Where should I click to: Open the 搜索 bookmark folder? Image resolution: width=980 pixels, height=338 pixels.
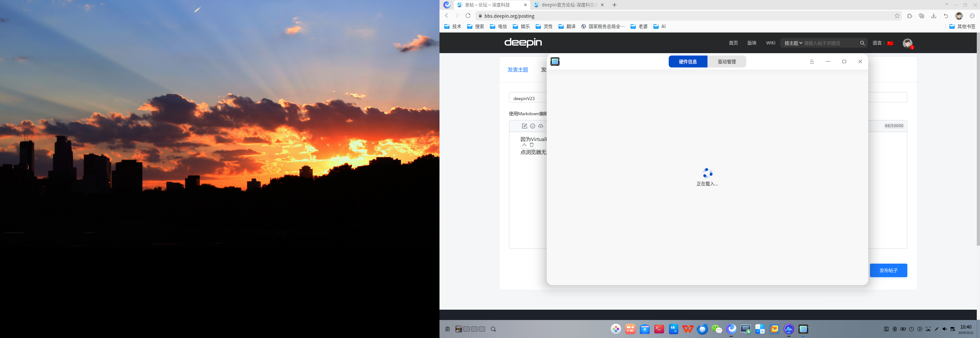pos(476,27)
